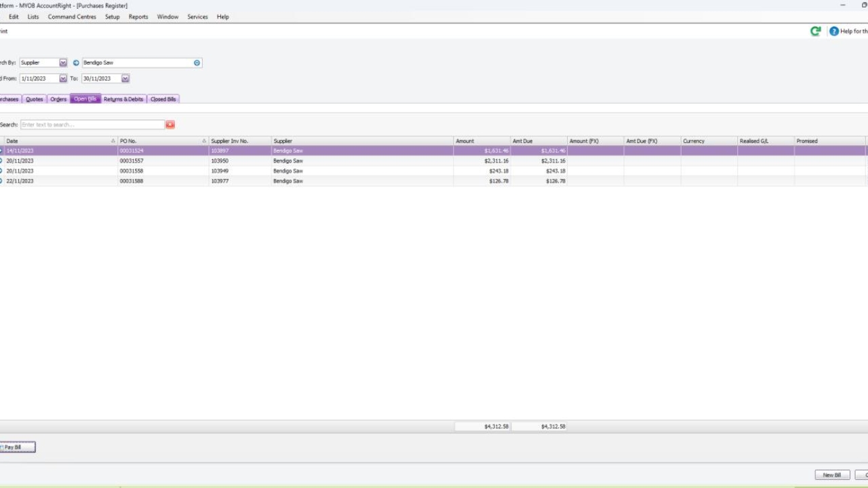Click the Dated From field showing 1/11/2023
The image size is (868, 488).
(x=39, y=79)
